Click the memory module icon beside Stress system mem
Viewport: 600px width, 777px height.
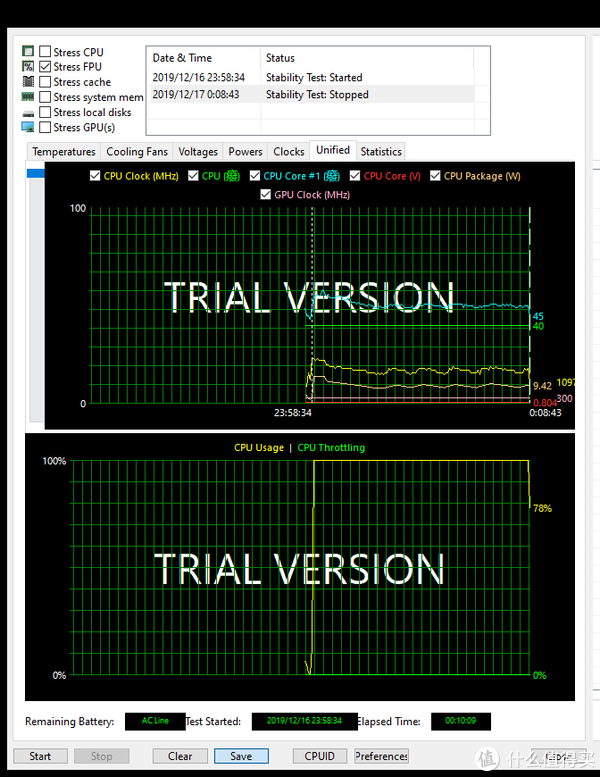(x=28, y=97)
